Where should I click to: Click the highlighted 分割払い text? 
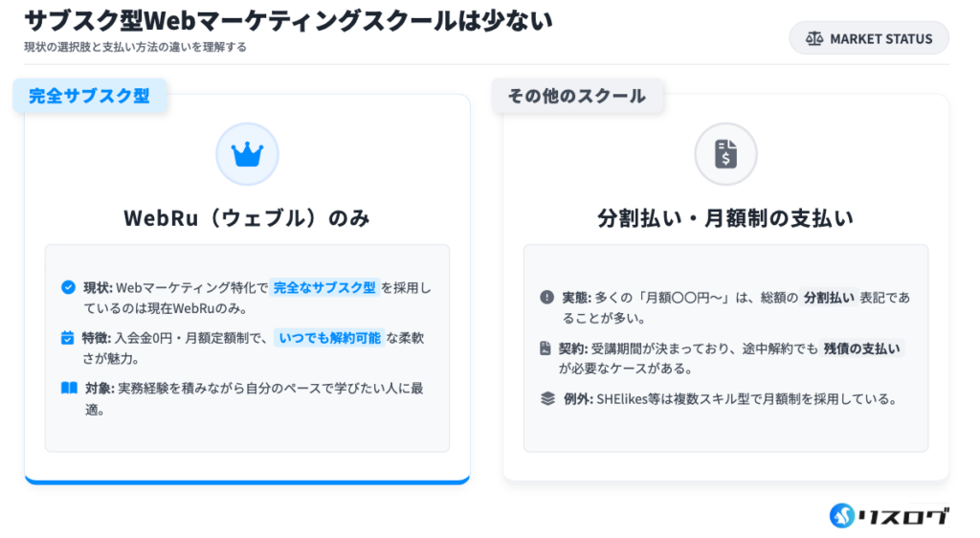pos(828,298)
